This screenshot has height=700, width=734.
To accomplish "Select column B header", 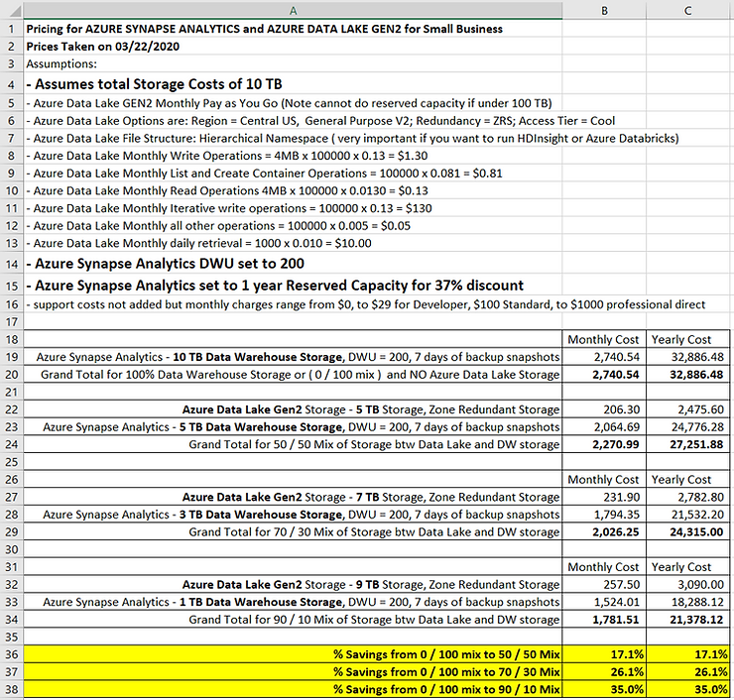I will 604,10.
